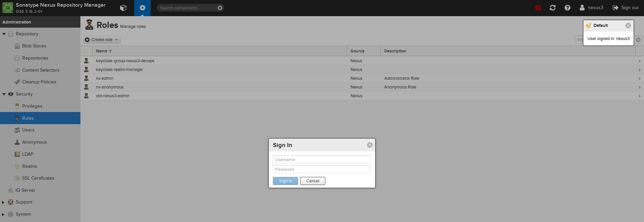The height and width of the screenshot is (222, 644).
Task: Dismiss the Default notification popup
Action: 628,26
